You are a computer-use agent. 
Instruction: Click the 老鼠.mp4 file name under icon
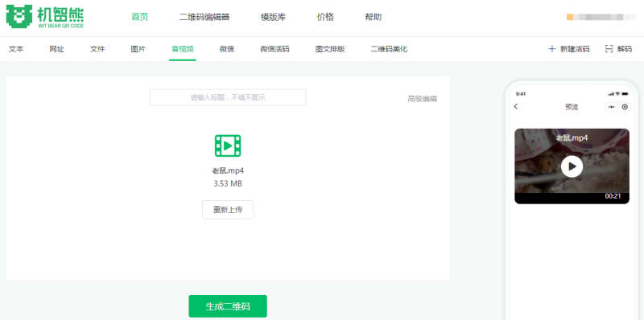[228, 170]
